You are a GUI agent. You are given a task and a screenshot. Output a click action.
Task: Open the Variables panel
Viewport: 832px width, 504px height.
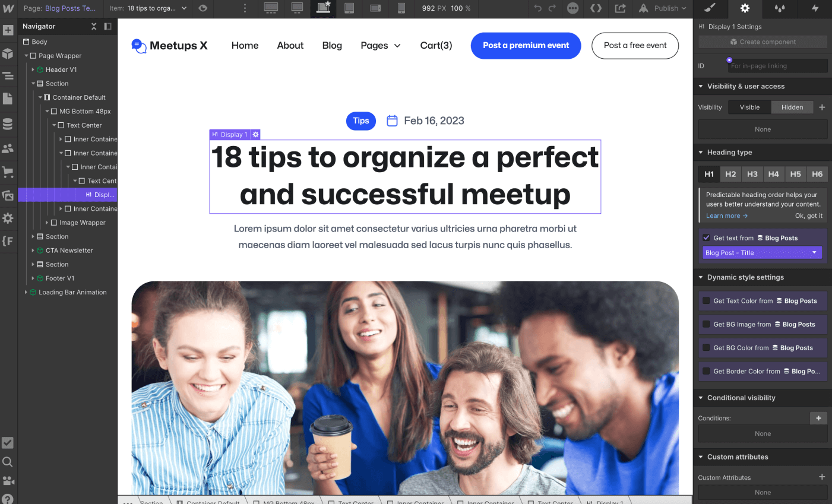tap(8, 241)
